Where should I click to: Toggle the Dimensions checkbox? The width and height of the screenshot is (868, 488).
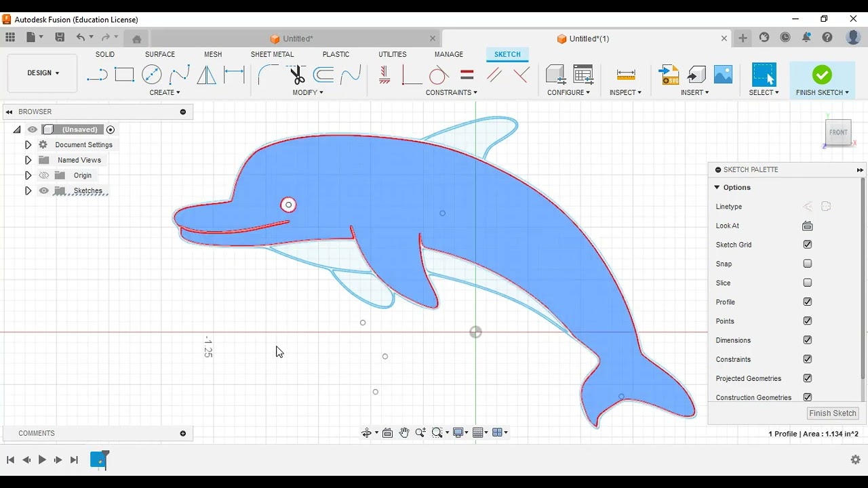click(x=807, y=340)
